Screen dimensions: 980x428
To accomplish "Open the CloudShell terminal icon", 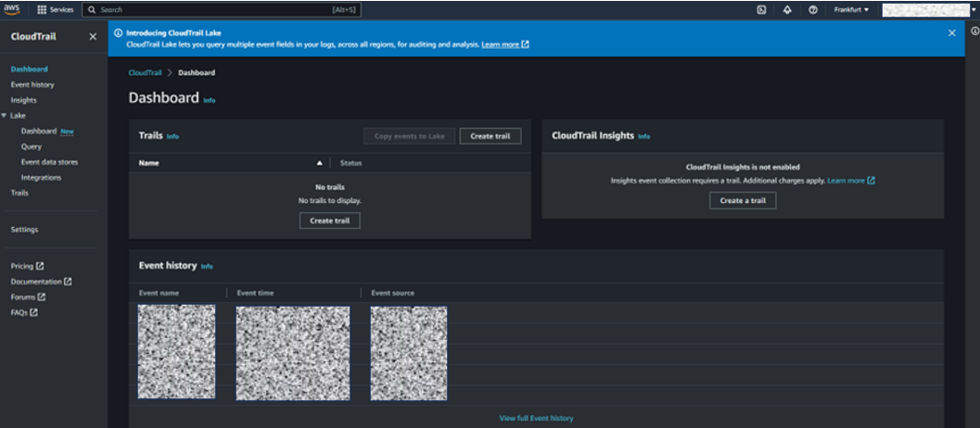I will tap(761, 10).
